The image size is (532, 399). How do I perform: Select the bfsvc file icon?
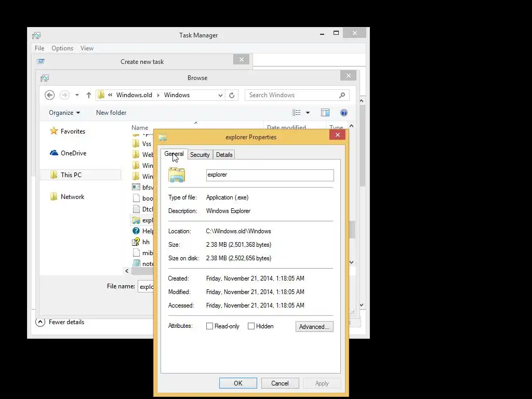(x=136, y=187)
